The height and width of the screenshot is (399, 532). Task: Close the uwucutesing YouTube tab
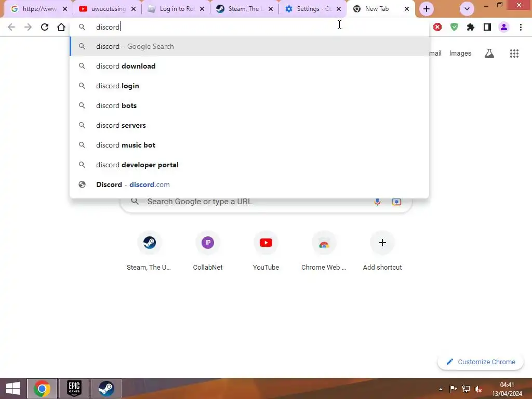134,9
